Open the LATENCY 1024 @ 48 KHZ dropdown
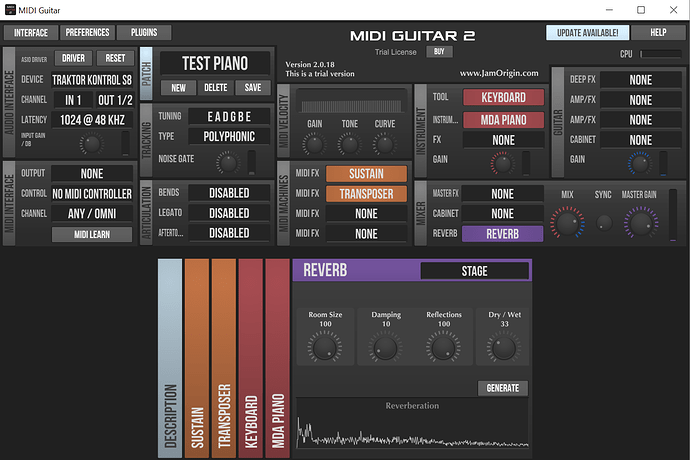Viewport: 690px width, 460px height. (x=92, y=120)
